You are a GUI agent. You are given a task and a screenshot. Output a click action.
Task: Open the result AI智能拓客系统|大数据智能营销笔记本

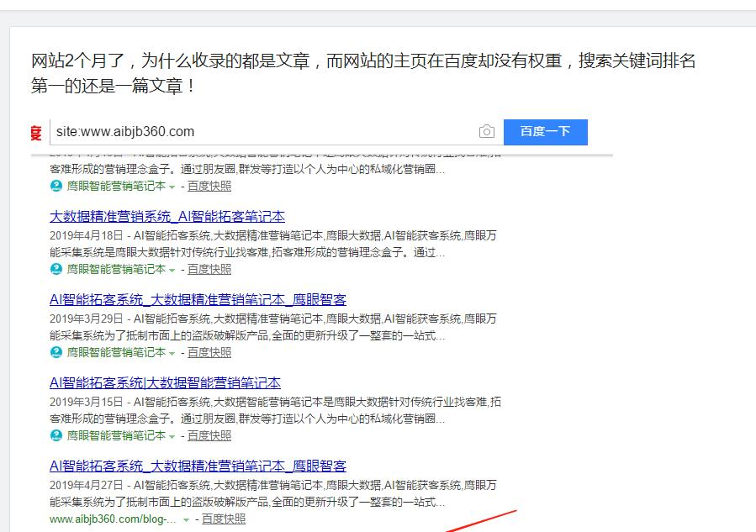pos(165,383)
